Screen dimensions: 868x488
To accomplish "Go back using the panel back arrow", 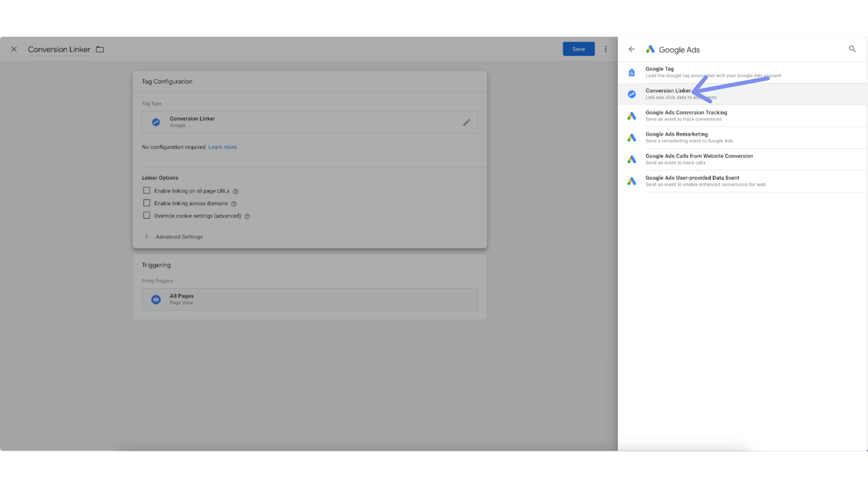I will tap(632, 49).
